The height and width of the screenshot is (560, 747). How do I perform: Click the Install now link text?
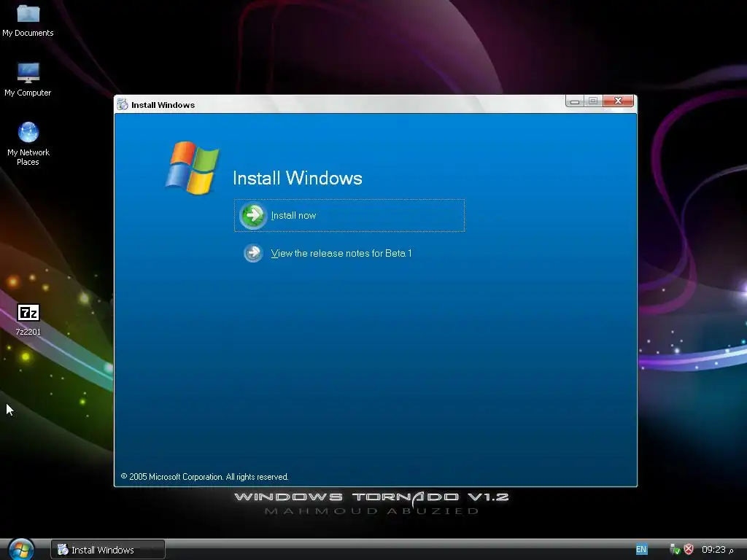click(x=293, y=216)
